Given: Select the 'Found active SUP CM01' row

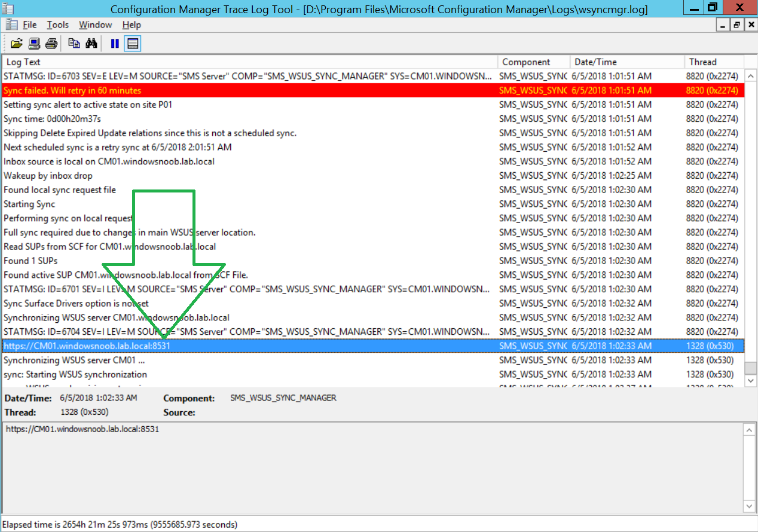Looking at the screenshot, I should tap(373, 275).
